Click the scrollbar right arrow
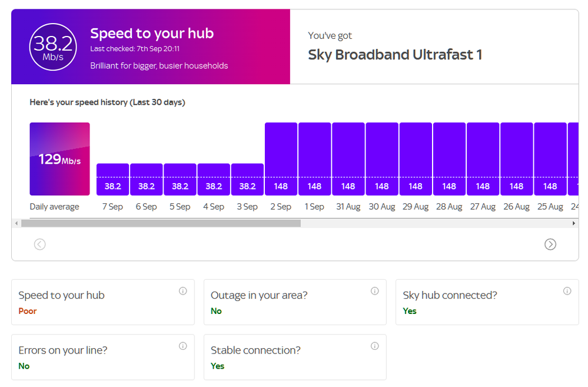The height and width of the screenshot is (387, 588). (574, 224)
